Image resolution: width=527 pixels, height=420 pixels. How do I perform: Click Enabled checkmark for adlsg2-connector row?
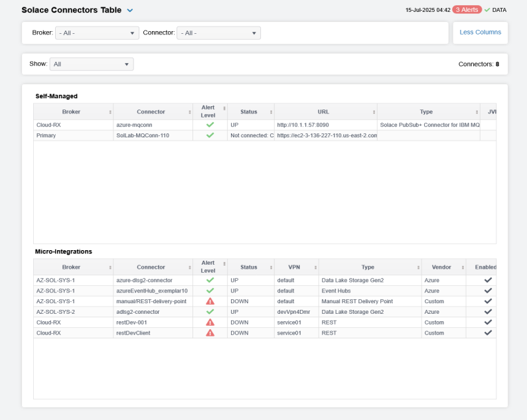click(x=488, y=312)
